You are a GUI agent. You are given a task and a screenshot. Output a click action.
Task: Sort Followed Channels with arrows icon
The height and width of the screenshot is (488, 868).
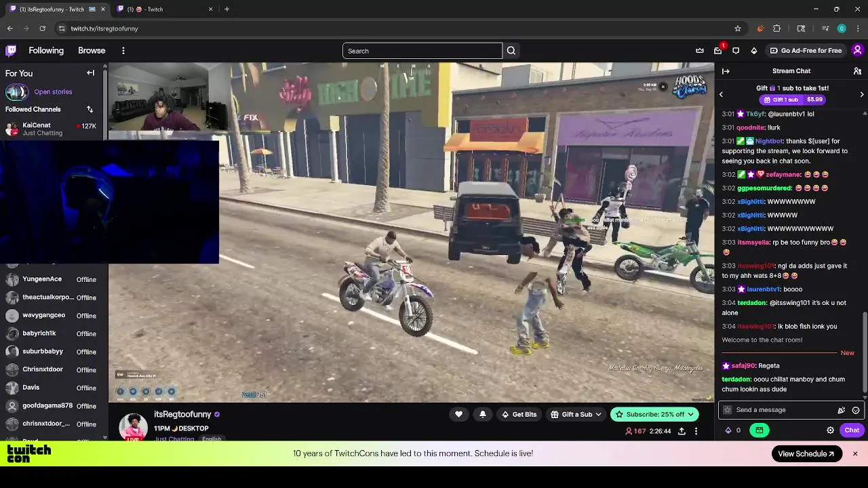coord(90,109)
